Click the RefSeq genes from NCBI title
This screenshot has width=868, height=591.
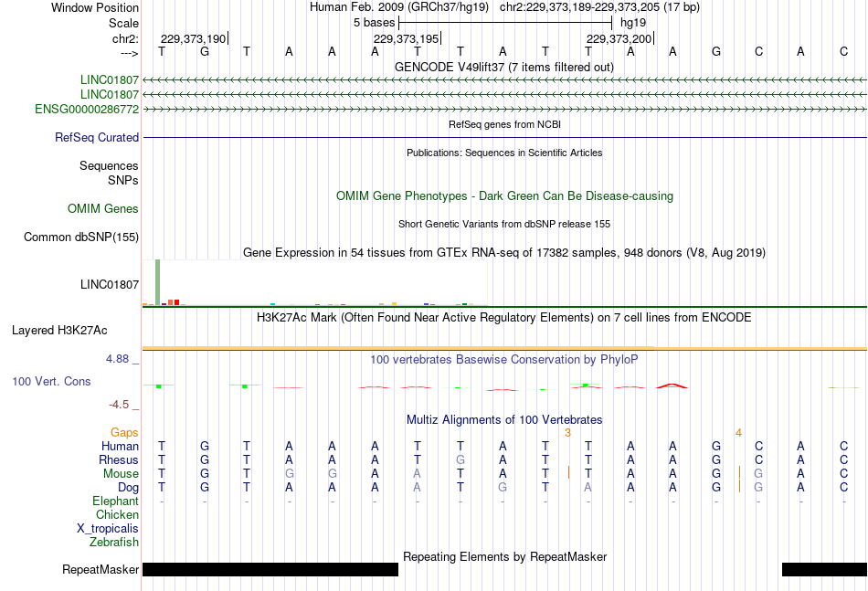504,124
